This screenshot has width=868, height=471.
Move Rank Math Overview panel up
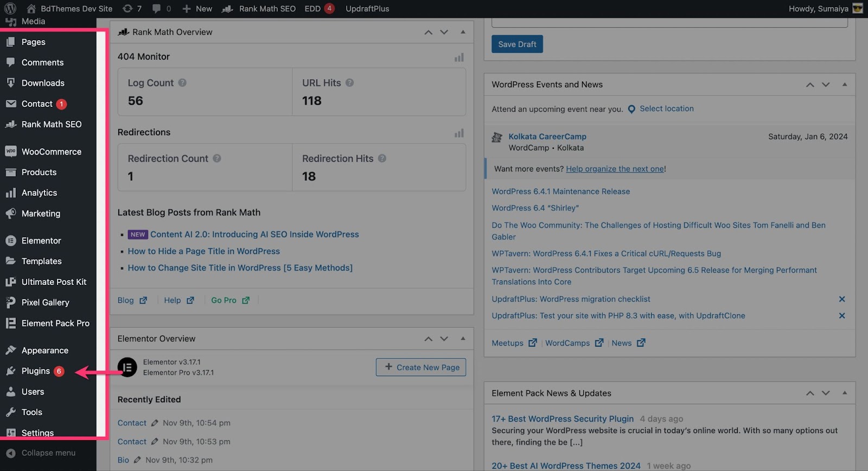point(429,33)
